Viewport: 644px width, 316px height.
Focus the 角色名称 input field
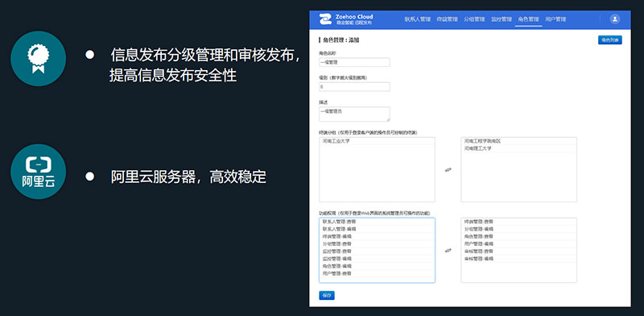pos(354,62)
